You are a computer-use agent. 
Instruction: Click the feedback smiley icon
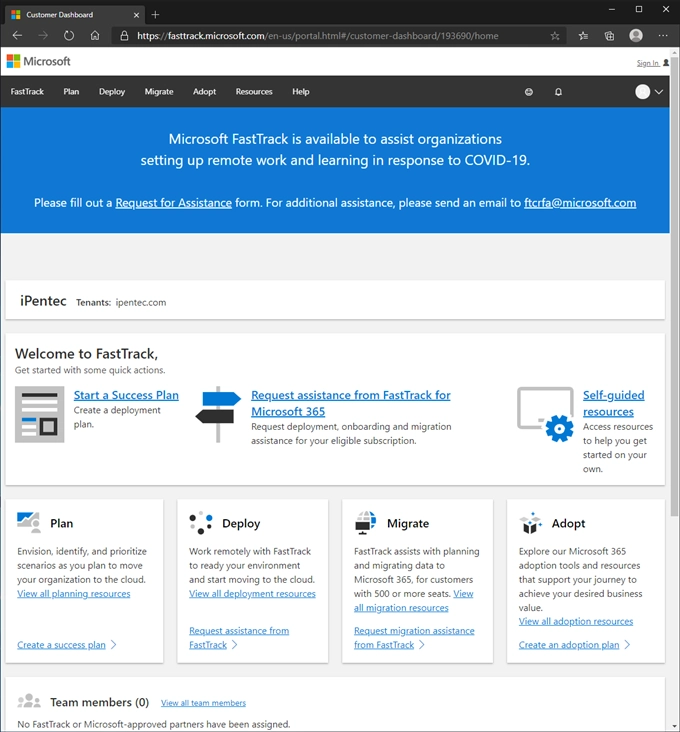click(x=528, y=92)
